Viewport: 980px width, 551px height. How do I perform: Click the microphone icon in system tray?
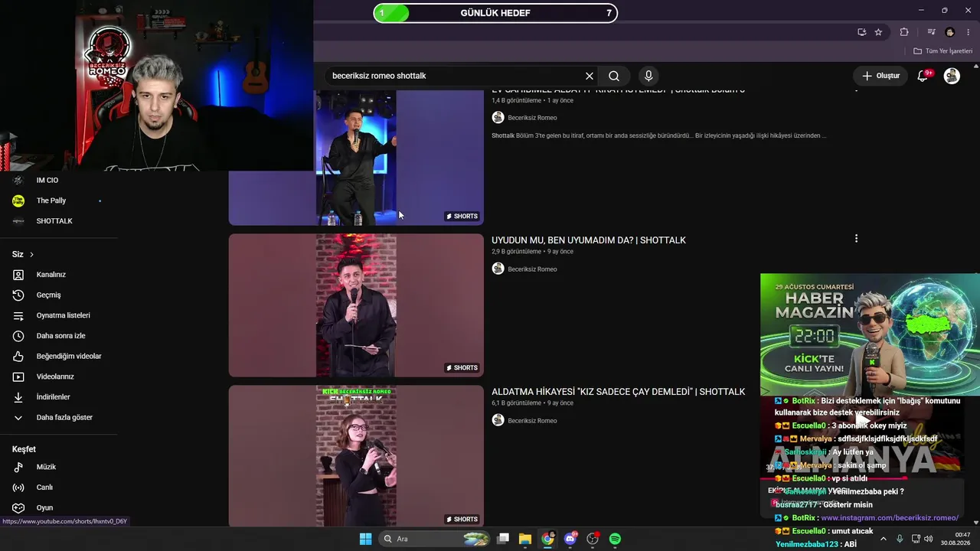coord(900,539)
